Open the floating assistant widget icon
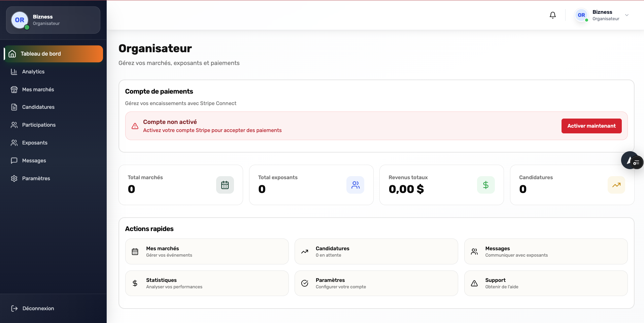644x323 pixels. [x=631, y=161]
